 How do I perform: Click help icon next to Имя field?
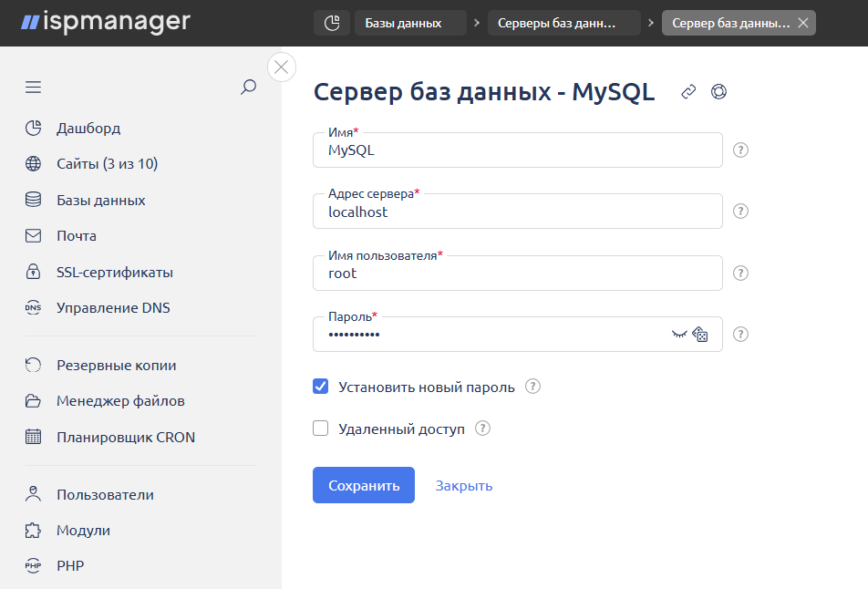tap(741, 150)
